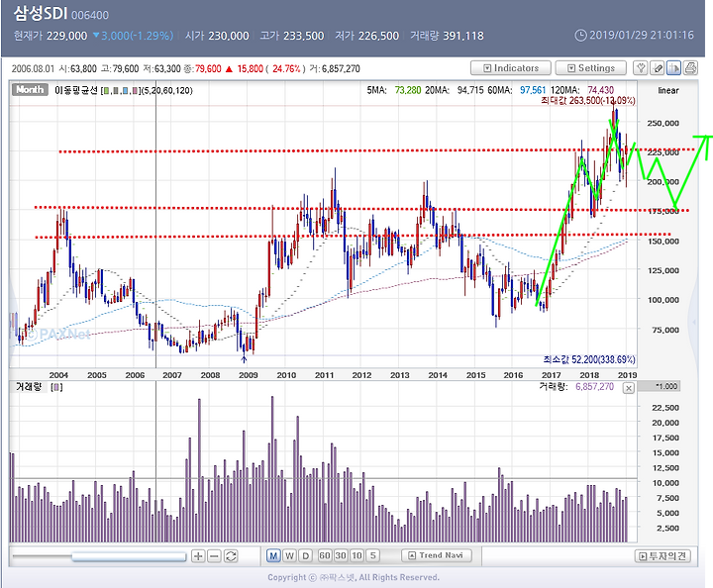Open the Trend Navi panel
This screenshot has height=588, width=713.
(x=437, y=555)
